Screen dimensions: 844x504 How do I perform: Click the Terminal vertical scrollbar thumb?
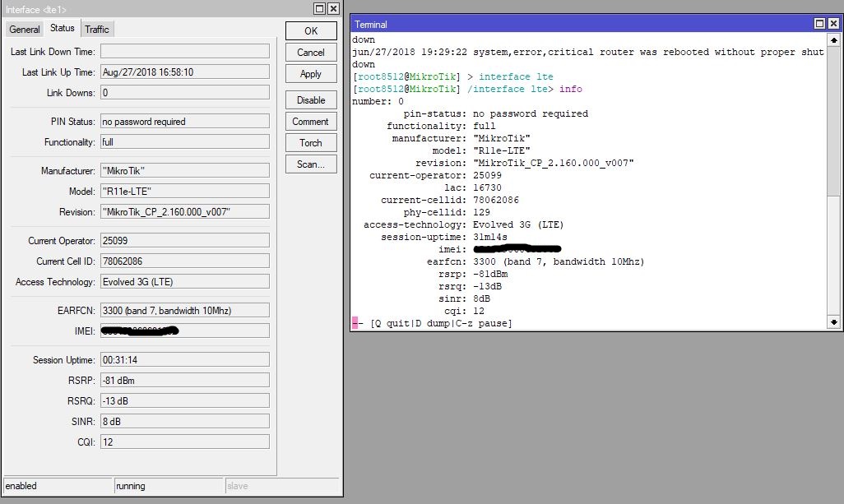click(834, 122)
